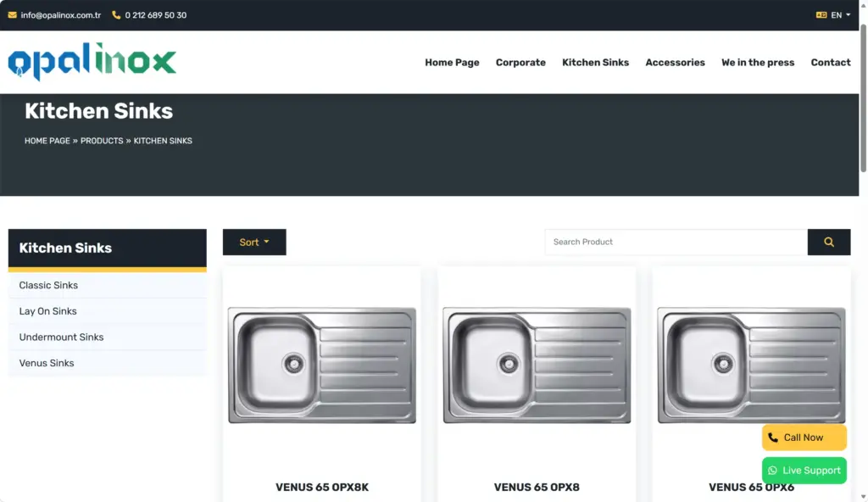Click KITCHEN SINKS breadcrumb
This screenshot has height=502, width=868.
pos(163,141)
